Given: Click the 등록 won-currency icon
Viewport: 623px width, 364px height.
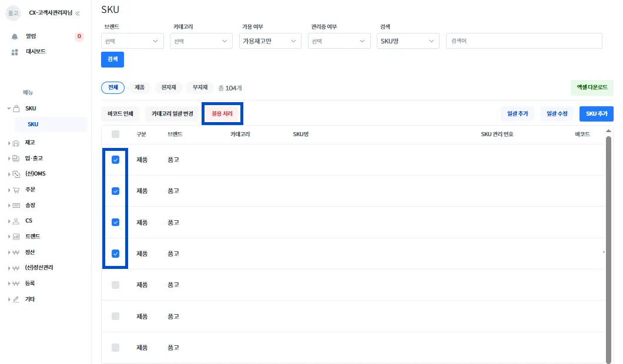Looking at the screenshot, I should 16,284.
